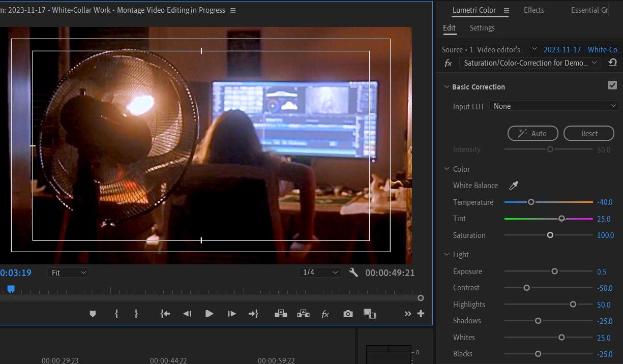Go to In point
623x364 pixels.
(165, 314)
